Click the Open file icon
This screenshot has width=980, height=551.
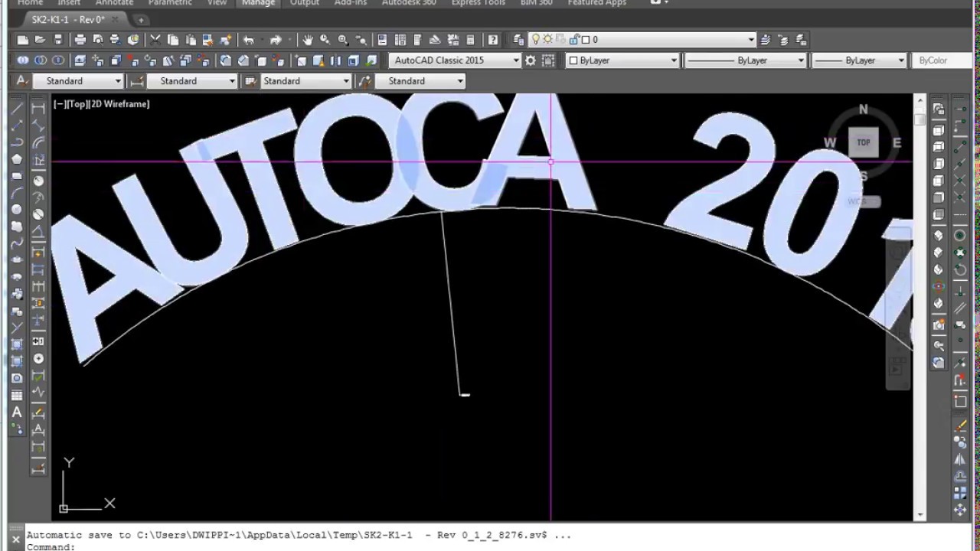[40, 40]
